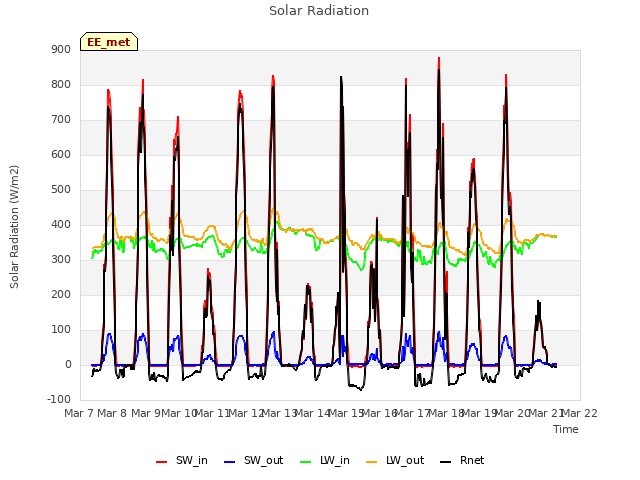Toggle the SW_out legend entry
640x480 pixels.
(254, 461)
